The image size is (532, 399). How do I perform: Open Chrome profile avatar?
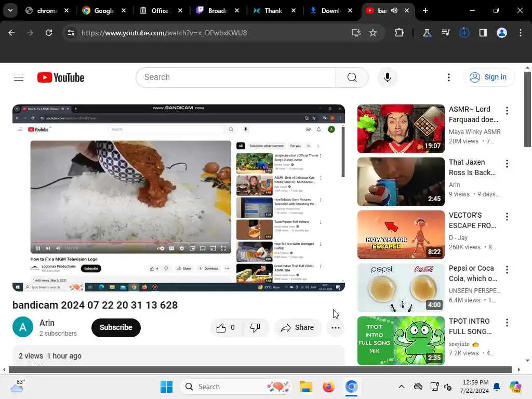click(x=502, y=33)
